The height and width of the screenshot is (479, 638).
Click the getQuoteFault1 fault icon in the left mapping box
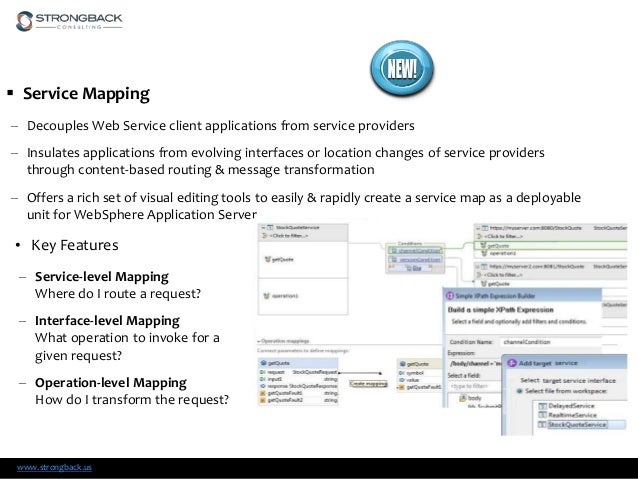pos(263,393)
